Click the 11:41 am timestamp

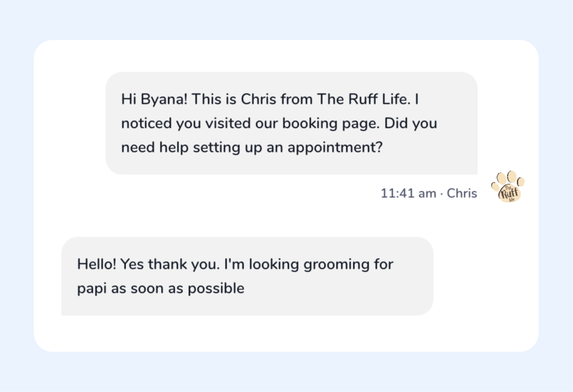pyautogui.click(x=408, y=193)
